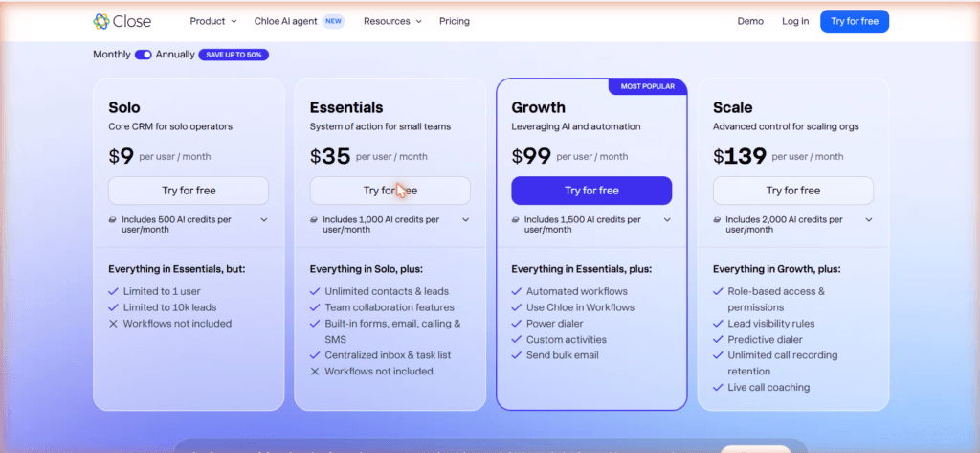
Task: Click checkmark beside Team collaboration features
Action: pos(314,307)
